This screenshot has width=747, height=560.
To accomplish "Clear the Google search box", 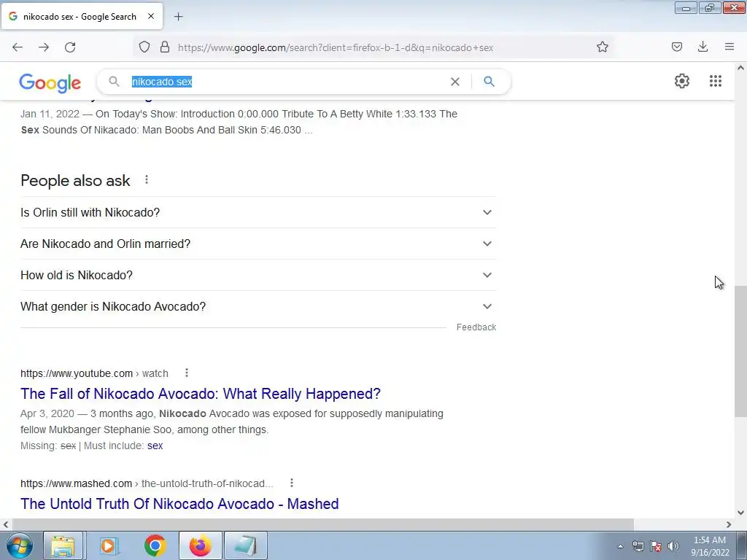I will (455, 82).
